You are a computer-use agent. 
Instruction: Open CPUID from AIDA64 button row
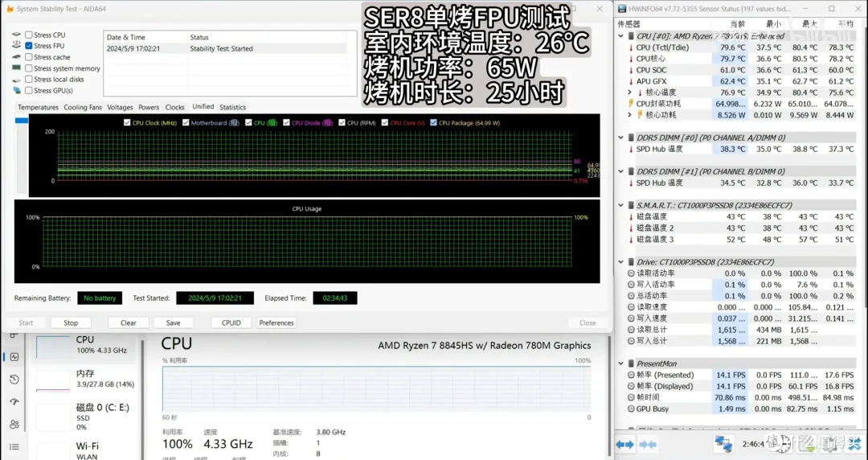click(x=231, y=322)
